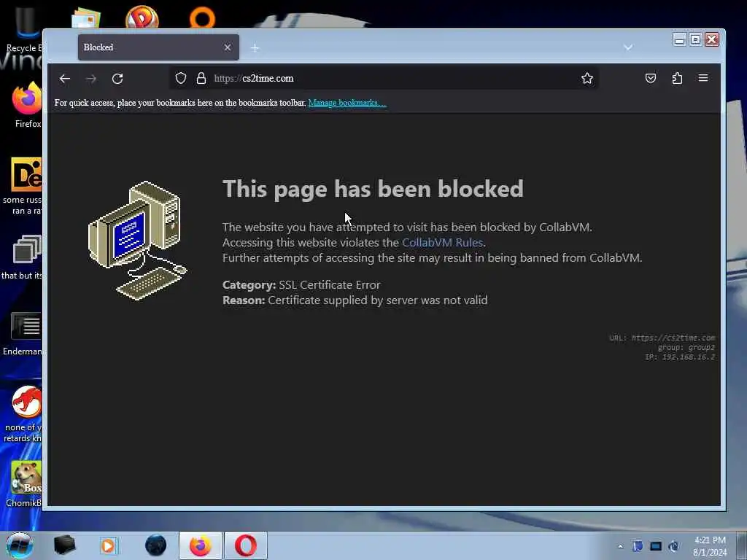747x560 pixels.
Task: Select the Enderman desktop icon
Action: pos(23,333)
